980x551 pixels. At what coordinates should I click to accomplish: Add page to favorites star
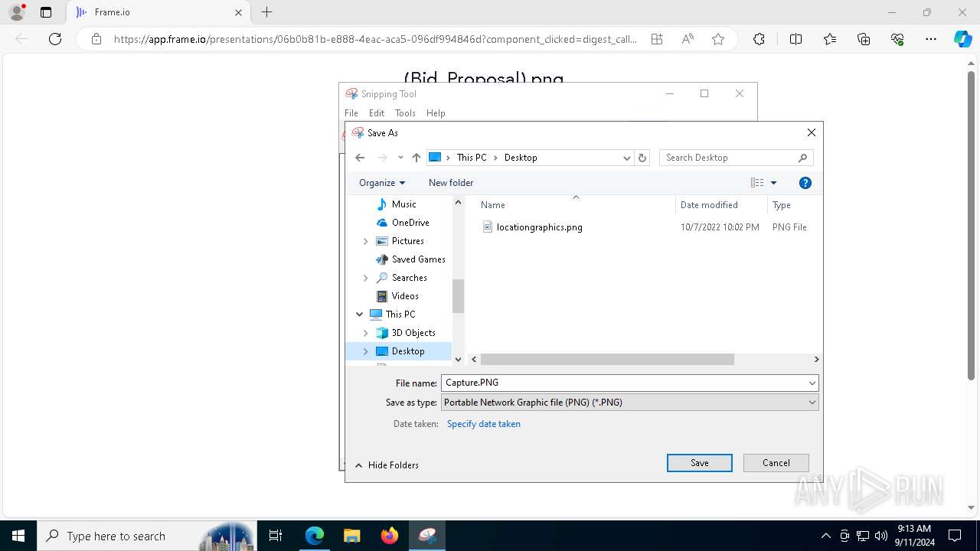point(718,39)
